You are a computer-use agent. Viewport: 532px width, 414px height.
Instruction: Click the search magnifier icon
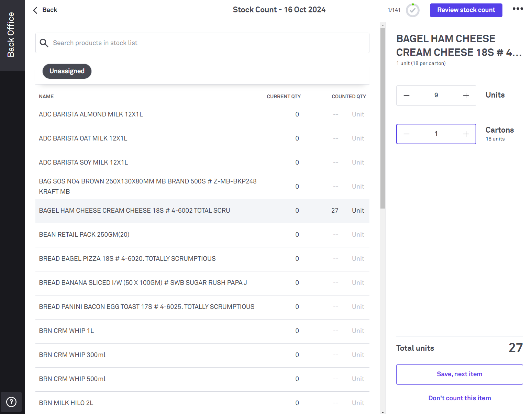[44, 43]
